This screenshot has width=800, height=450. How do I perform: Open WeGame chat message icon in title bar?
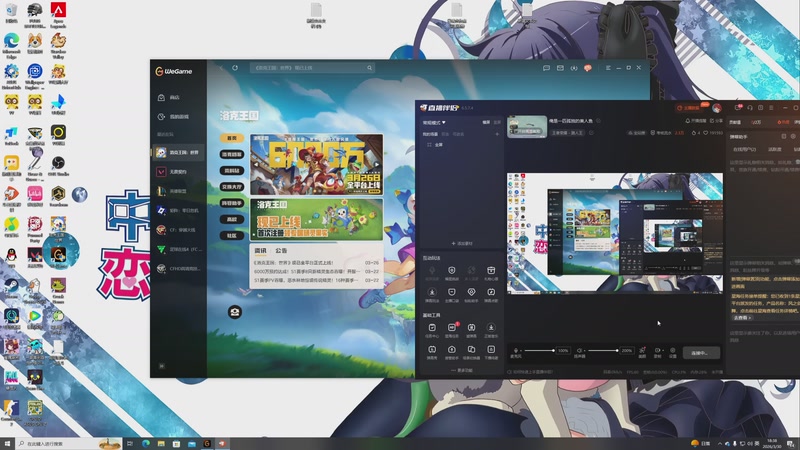coord(546,67)
